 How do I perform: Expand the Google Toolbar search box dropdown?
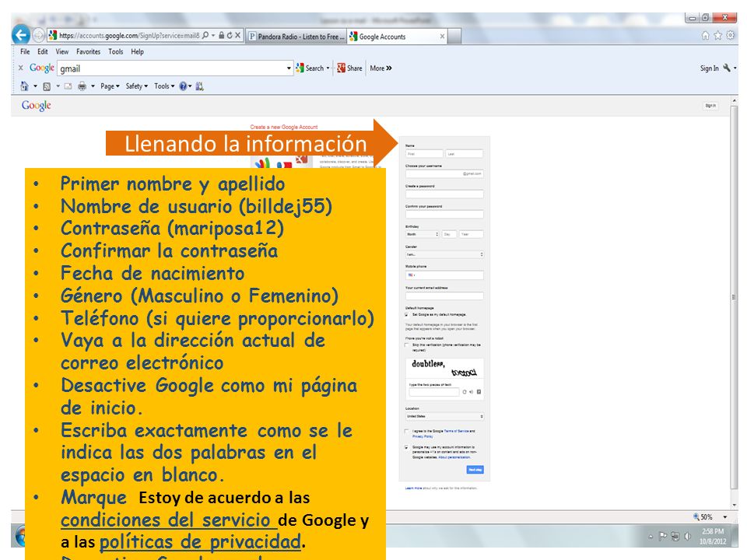tap(289, 68)
